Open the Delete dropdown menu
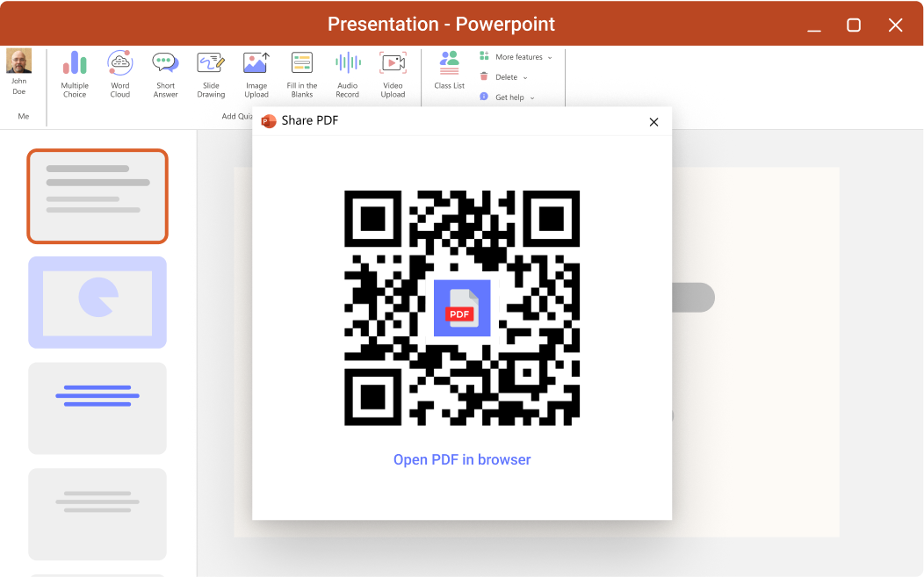924x577 pixels. (504, 76)
